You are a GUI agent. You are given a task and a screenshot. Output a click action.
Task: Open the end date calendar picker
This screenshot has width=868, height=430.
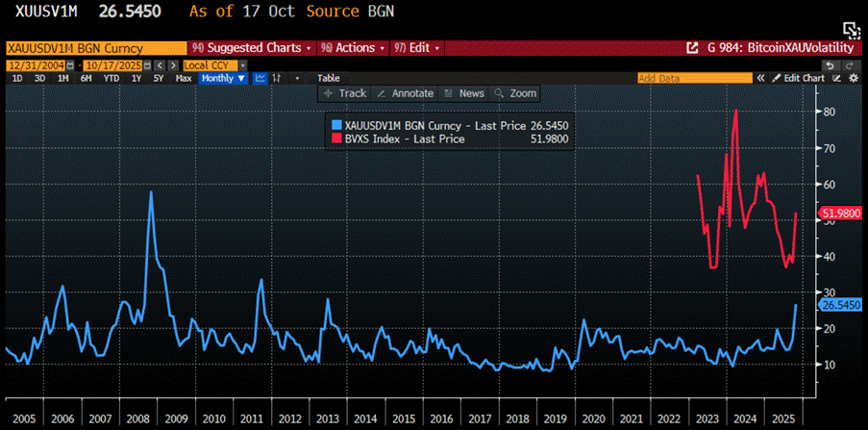[148, 65]
